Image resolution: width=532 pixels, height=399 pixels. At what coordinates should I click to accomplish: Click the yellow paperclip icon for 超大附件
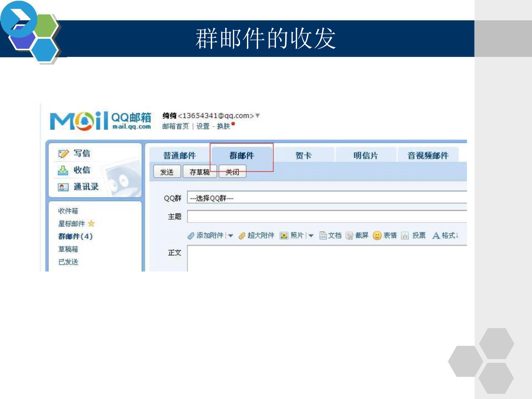(x=242, y=236)
